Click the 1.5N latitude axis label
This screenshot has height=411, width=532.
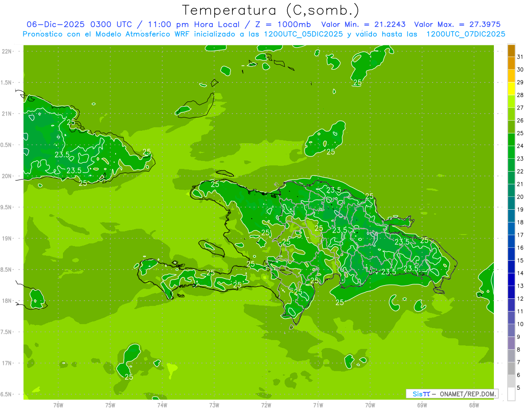[7, 82]
